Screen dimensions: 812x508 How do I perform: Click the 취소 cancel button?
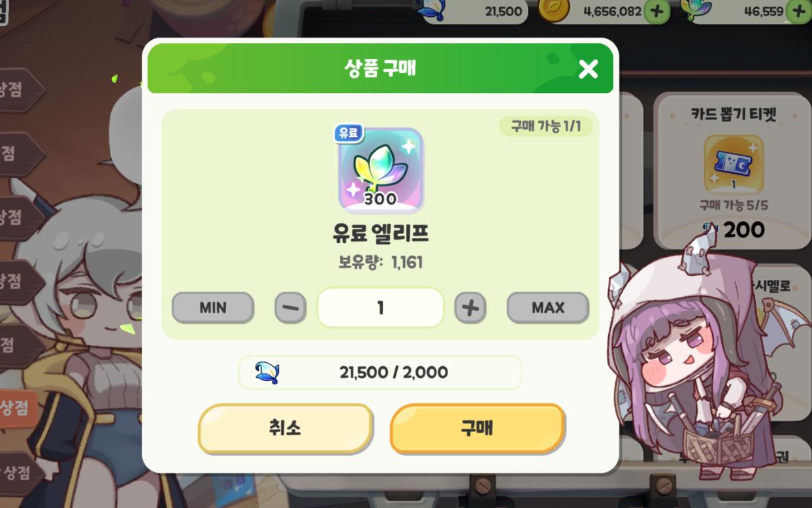point(285,428)
